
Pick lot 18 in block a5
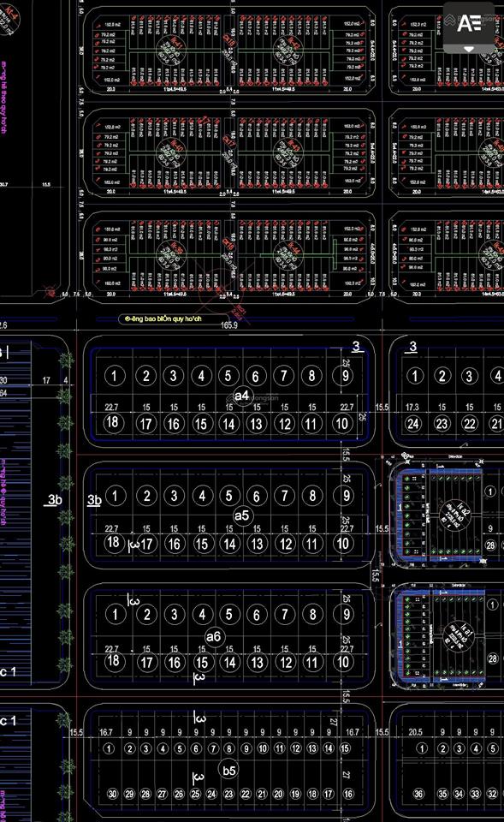coord(113,542)
